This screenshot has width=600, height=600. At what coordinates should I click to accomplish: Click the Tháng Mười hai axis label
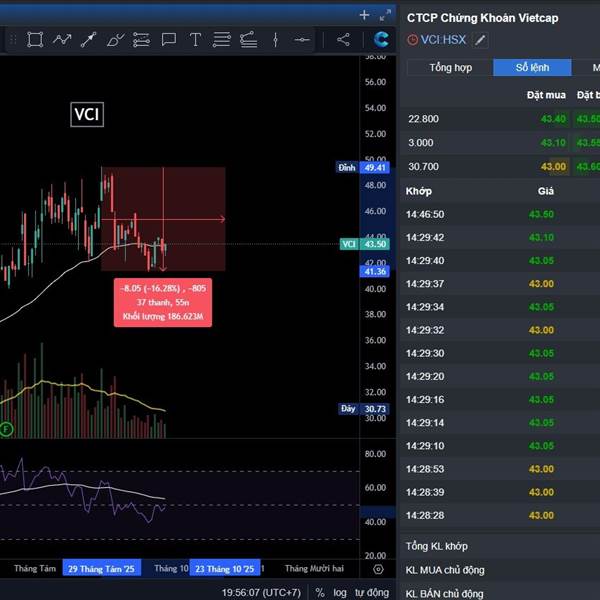tap(314, 569)
